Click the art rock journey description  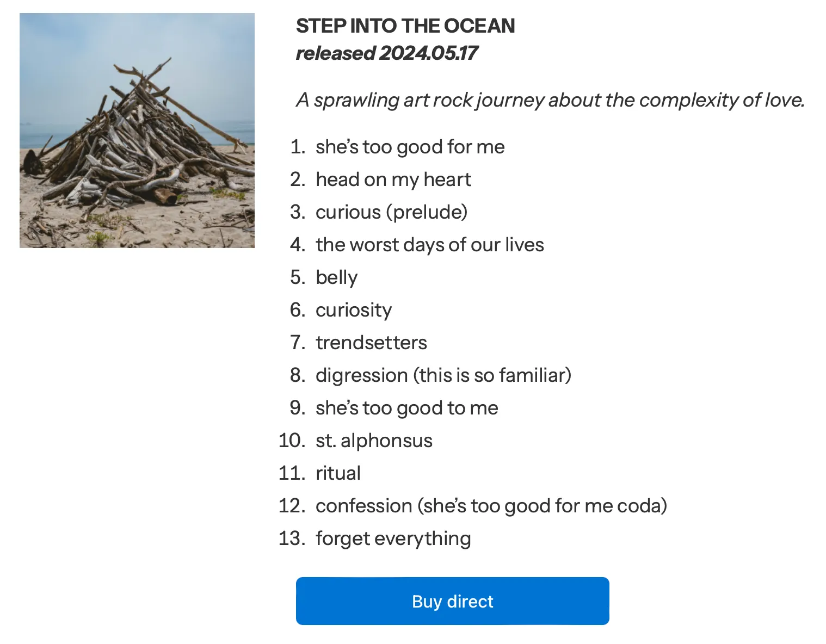(x=550, y=100)
